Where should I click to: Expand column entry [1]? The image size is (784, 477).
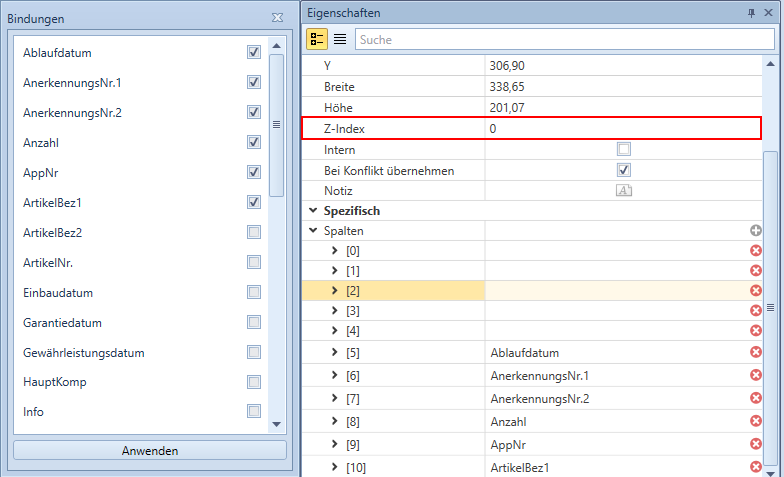click(x=334, y=270)
